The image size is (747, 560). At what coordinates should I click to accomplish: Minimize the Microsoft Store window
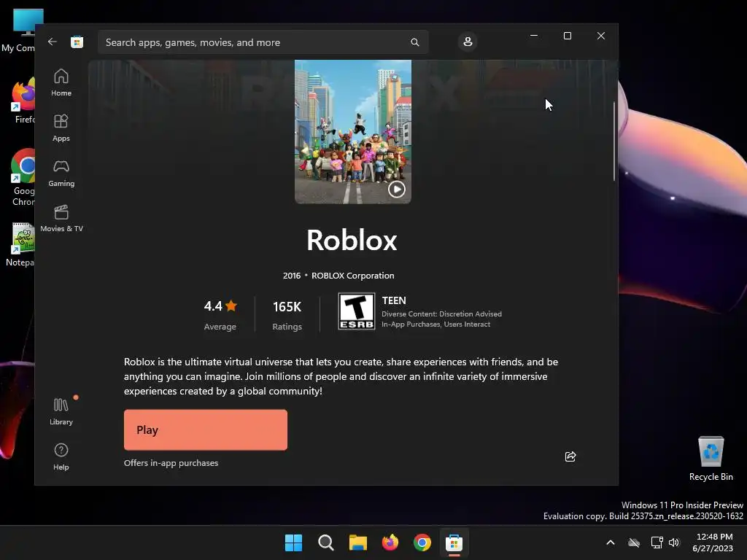click(x=534, y=36)
